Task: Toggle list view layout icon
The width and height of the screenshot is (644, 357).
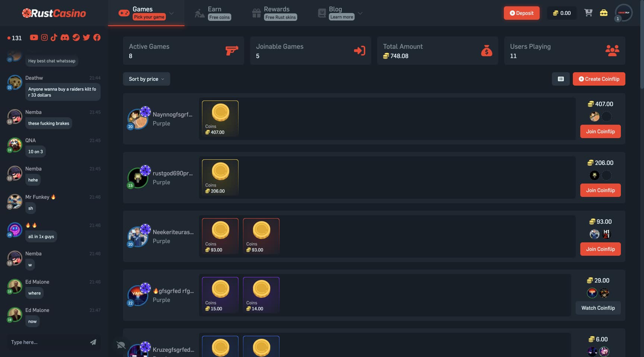Action: (561, 79)
